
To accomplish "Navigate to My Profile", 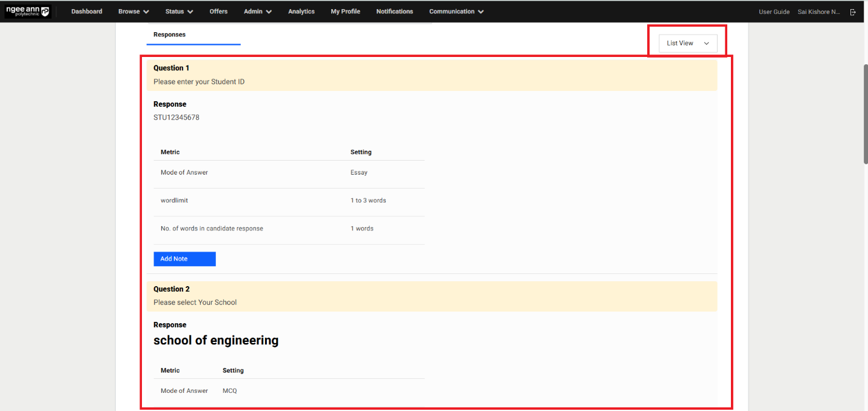I will 345,12.
